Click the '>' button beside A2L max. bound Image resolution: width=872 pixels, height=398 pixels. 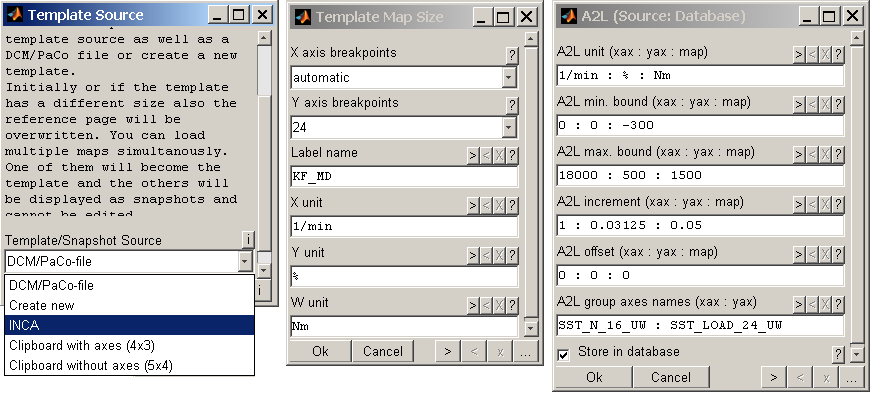(x=799, y=155)
